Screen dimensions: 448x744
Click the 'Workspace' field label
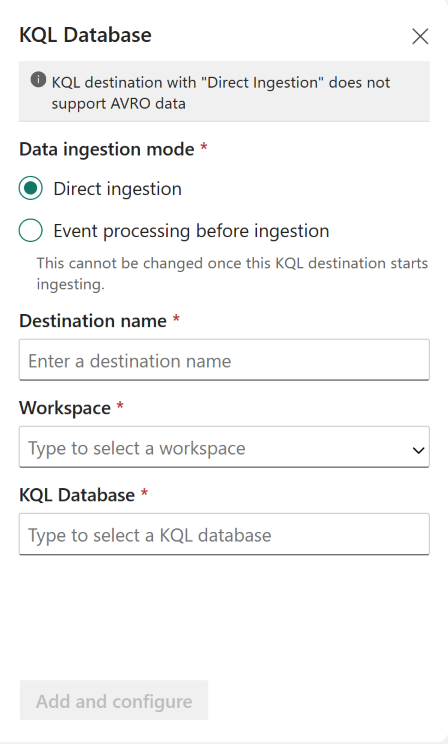pos(65,409)
